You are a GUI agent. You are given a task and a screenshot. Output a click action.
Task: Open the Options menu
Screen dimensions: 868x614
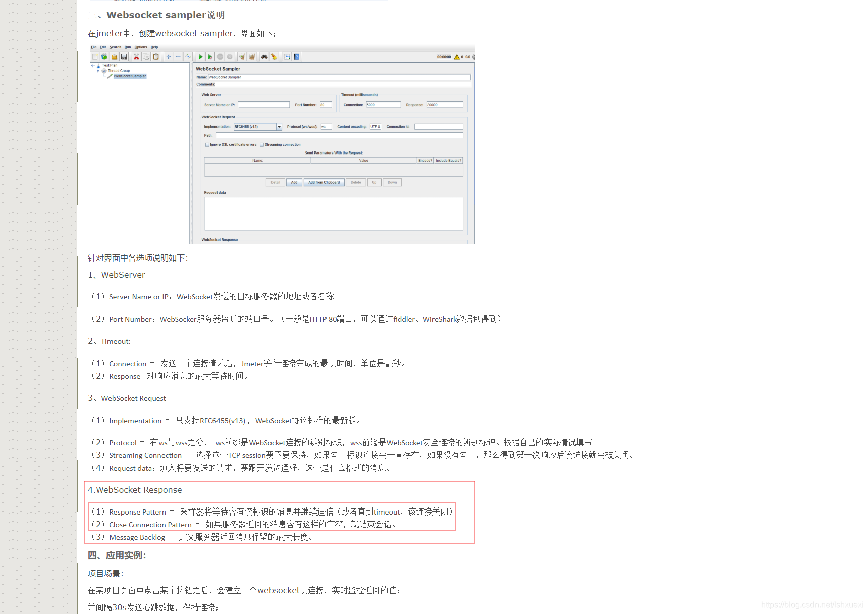coord(141,47)
